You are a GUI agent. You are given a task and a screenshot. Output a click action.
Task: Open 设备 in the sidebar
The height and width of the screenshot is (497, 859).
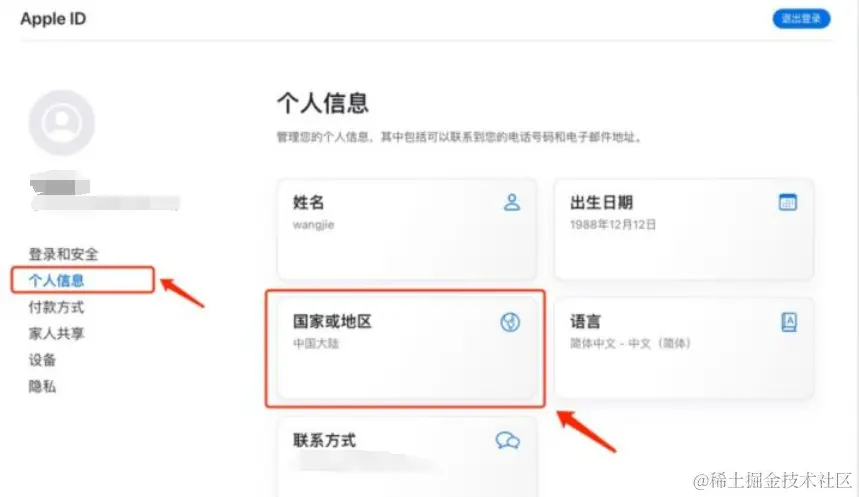point(42,360)
